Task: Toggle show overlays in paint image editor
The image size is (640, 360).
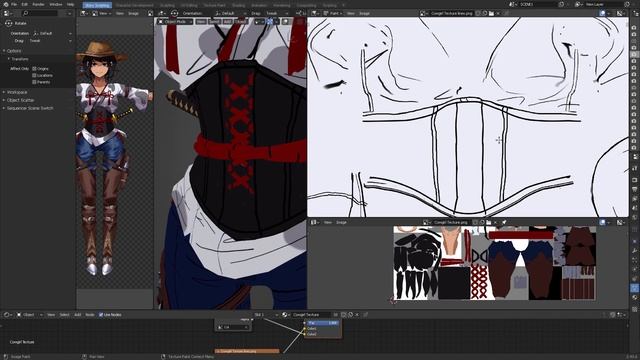Action: click(602, 13)
